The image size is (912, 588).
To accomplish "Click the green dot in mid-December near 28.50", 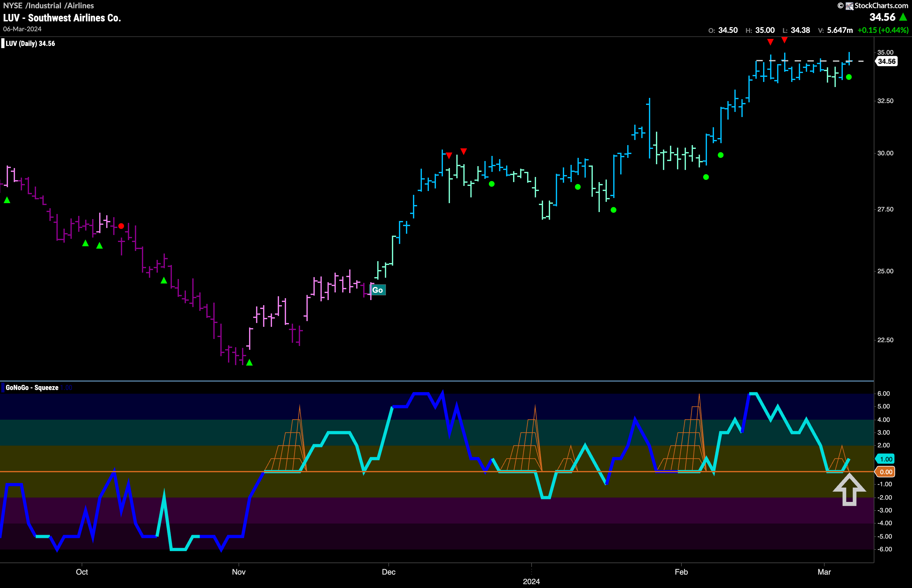I will 492,184.
